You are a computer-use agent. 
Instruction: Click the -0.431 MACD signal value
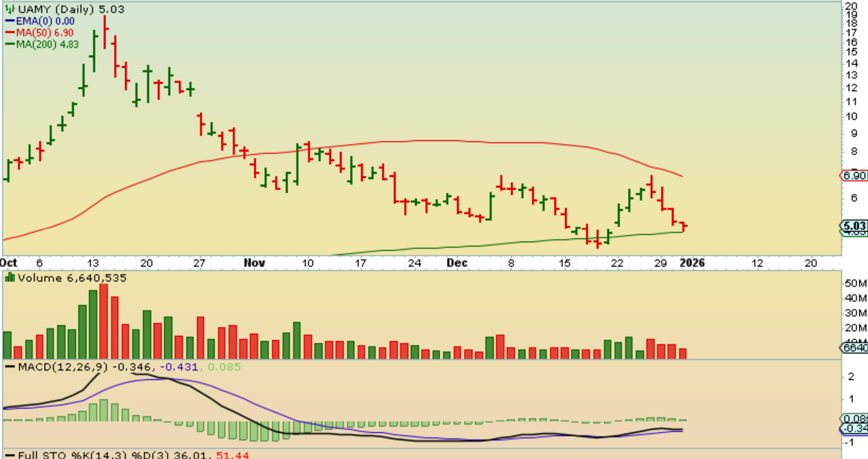click(179, 367)
